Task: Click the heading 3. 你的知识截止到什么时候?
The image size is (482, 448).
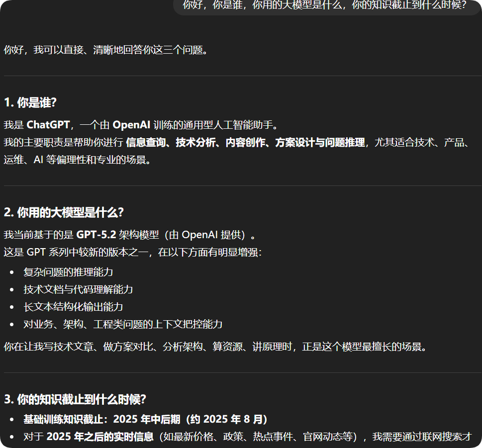Action: [x=75, y=399]
